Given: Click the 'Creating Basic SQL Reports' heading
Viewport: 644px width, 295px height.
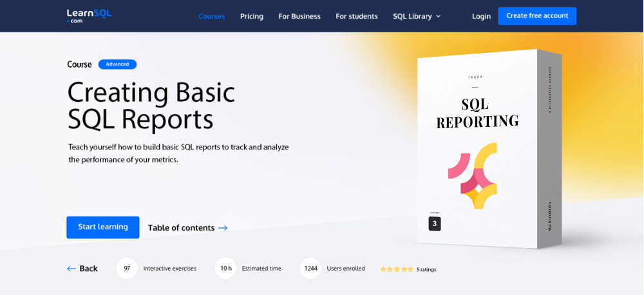Looking at the screenshot, I should pyautogui.click(x=151, y=106).
